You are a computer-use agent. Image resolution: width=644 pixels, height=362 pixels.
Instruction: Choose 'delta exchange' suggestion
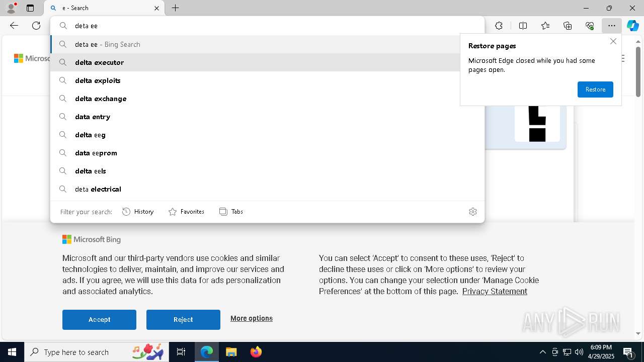[267, 99]
